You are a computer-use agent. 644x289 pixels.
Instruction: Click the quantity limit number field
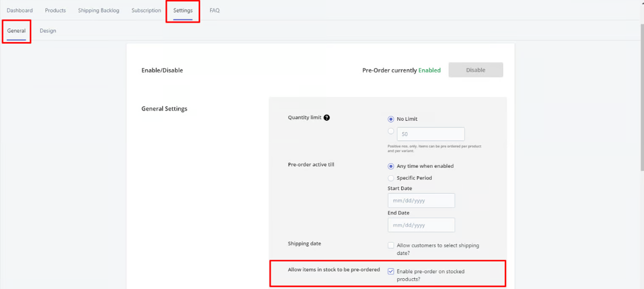tap(431, 134)
